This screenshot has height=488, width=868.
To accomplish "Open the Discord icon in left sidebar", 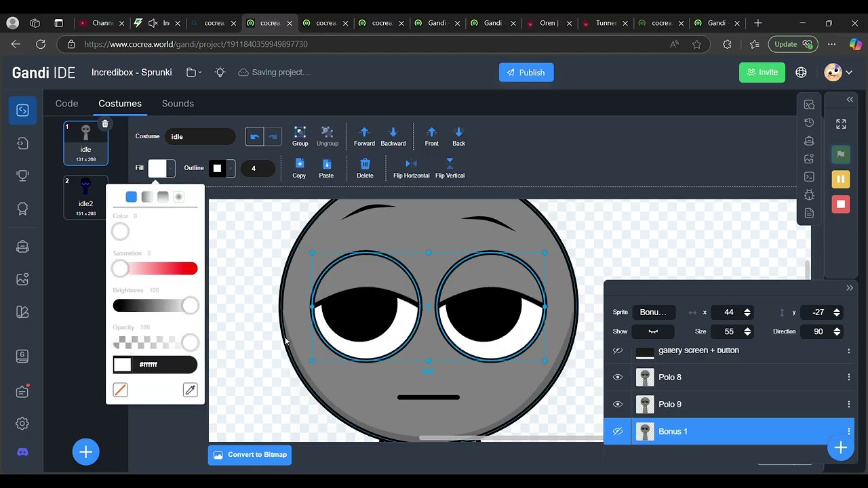I will (22, 452).
